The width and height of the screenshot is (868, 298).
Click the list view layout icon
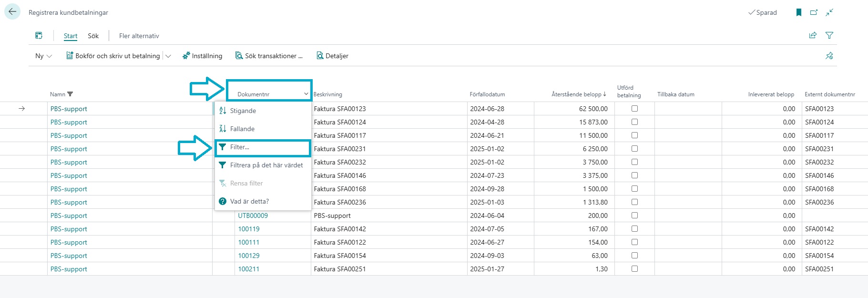(39, 36)
